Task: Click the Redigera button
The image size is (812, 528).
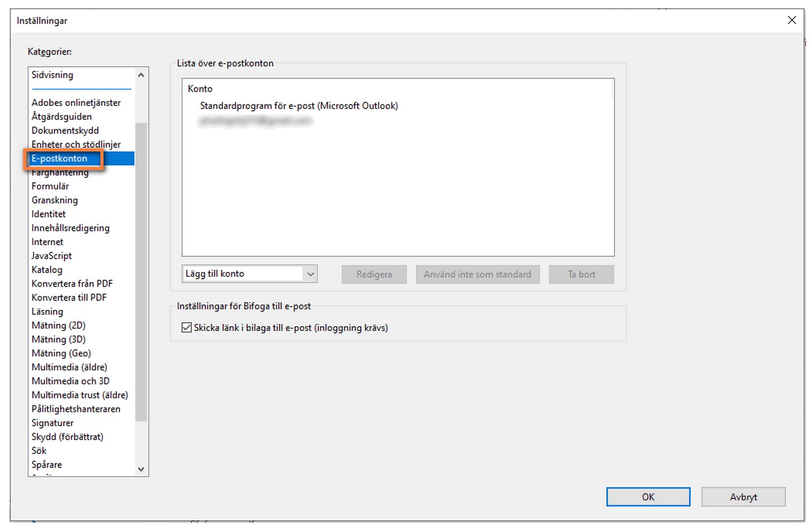Action: click(374, 274)
